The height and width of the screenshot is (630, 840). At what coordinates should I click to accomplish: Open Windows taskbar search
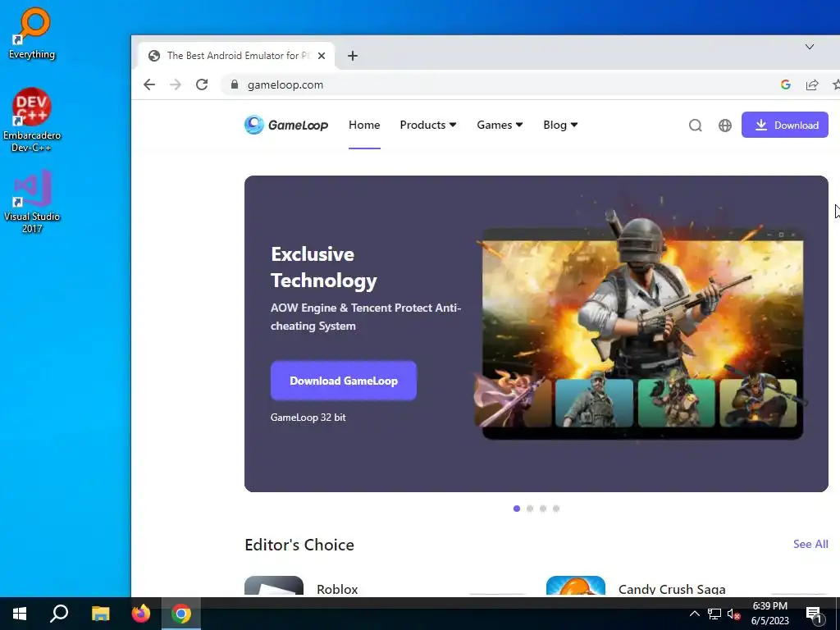click(x=59, y=614)
